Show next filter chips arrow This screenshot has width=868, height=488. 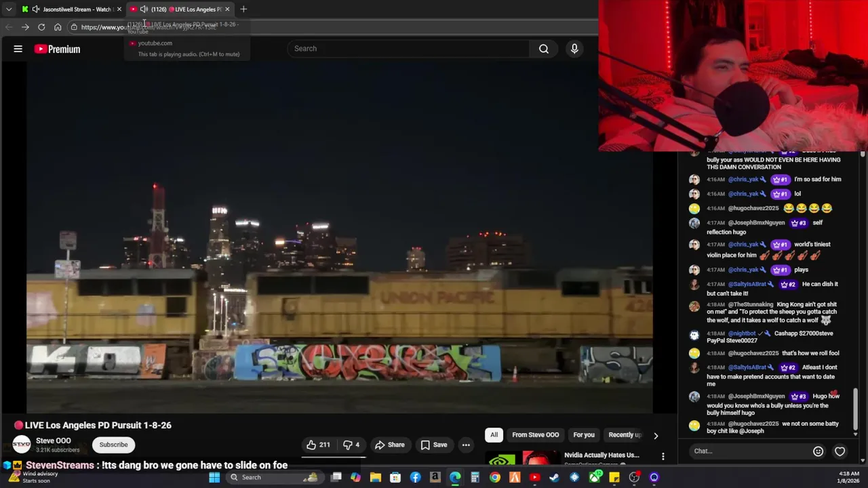(655, 435)
